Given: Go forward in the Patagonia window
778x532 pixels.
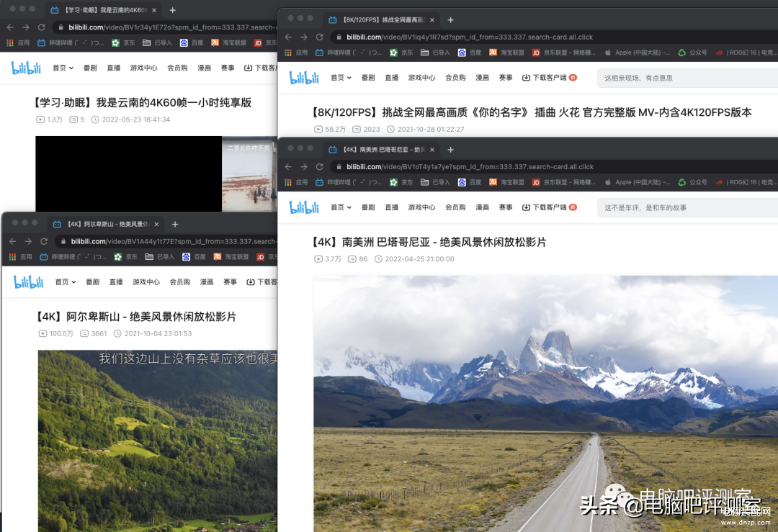Looking at the screenshot, I should point(304,166).
